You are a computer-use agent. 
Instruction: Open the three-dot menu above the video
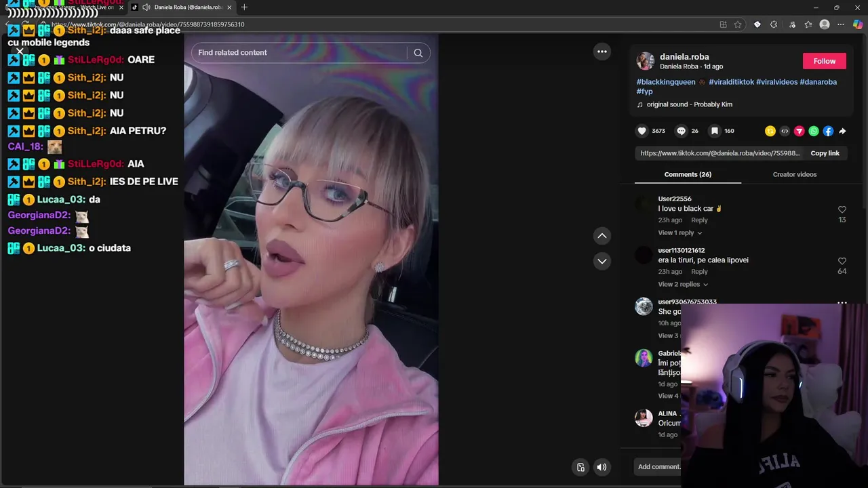click(x=601, y=52)
